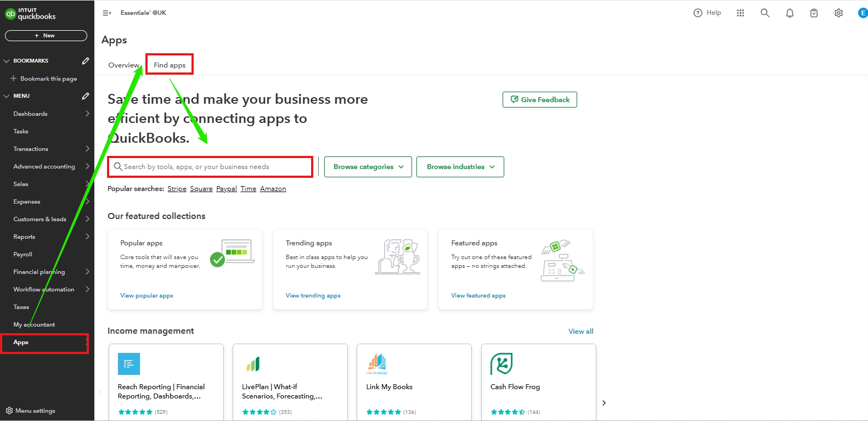This screenshot has width=868, height=421.
Task: Switch to the Overview tab
Action: [x=124, y=65]
